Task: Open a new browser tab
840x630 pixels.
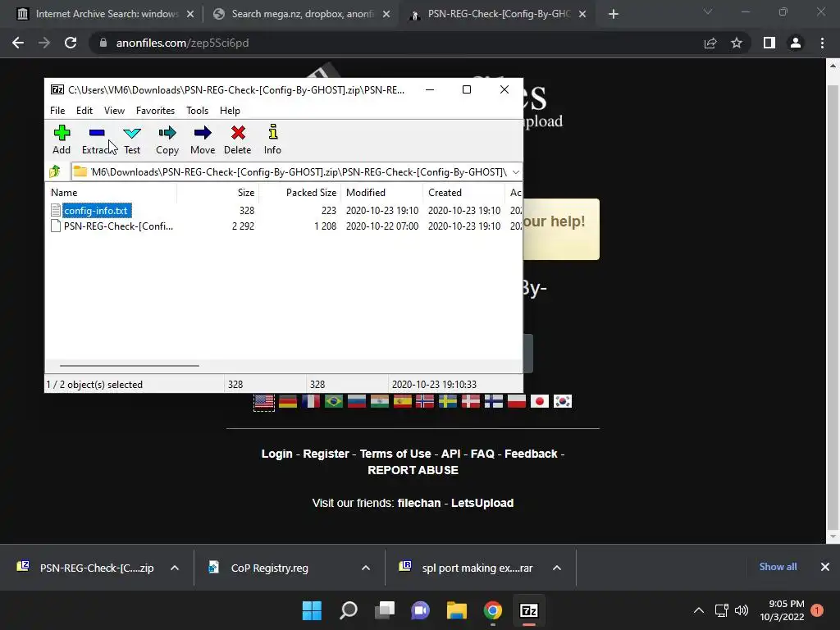Action: tap(614, 14)
